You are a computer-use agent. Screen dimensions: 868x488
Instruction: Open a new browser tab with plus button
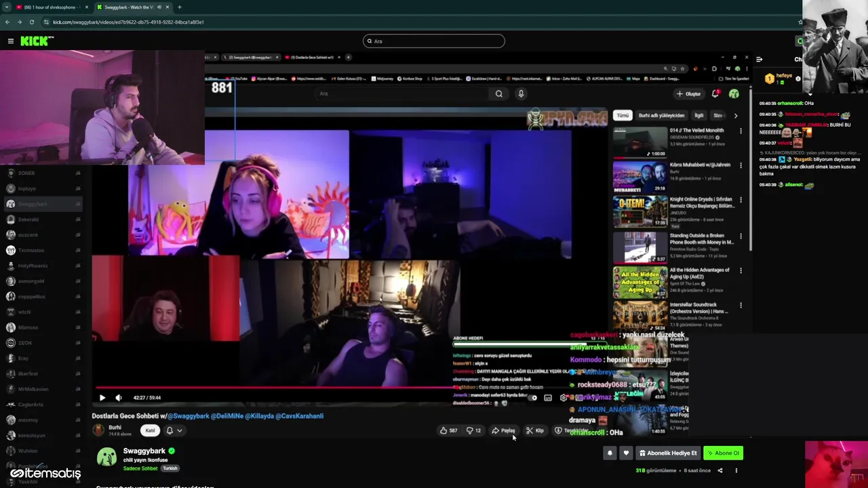pos(179,7)
